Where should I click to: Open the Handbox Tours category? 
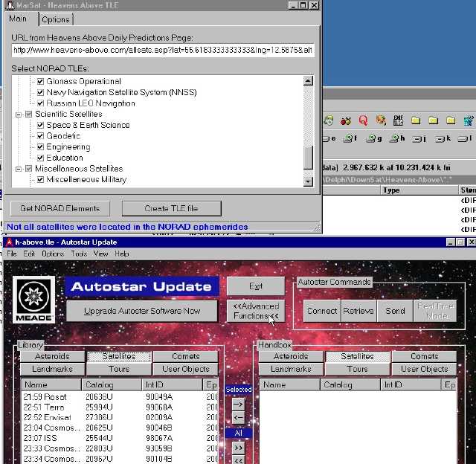357,369
